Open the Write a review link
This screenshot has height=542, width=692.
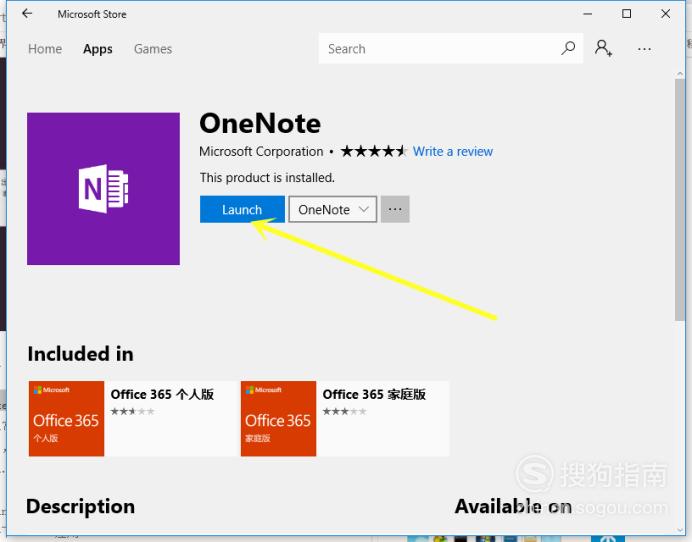(x=453, y=151)
